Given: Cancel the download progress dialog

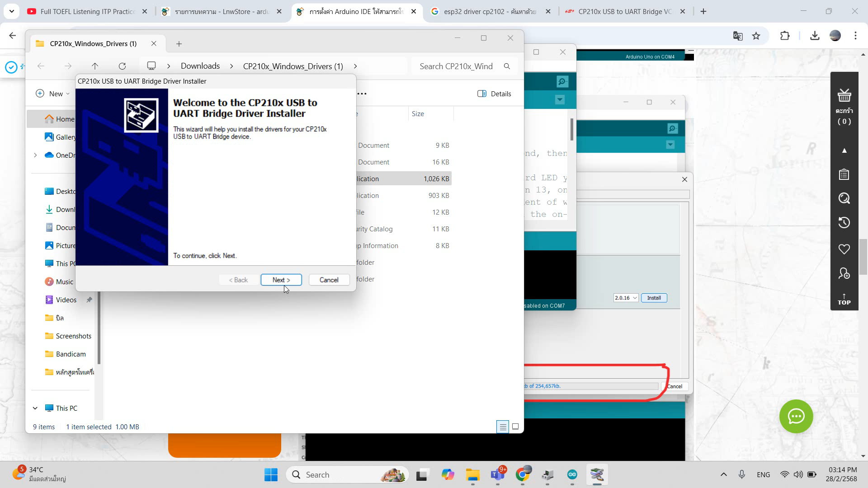Looking at the screenshot, I should tap(675, 386).
